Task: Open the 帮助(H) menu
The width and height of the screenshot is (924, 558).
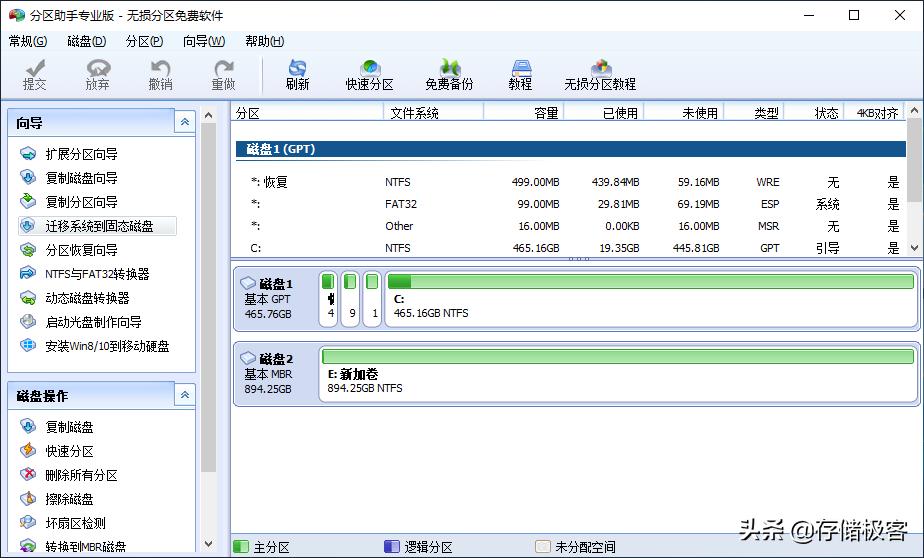Action: pyautogui.click(x=265, y=41)
